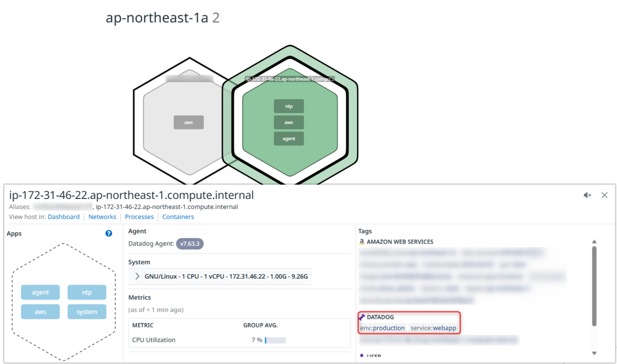Select the system app in Apps panel

(x=87, y=312)
